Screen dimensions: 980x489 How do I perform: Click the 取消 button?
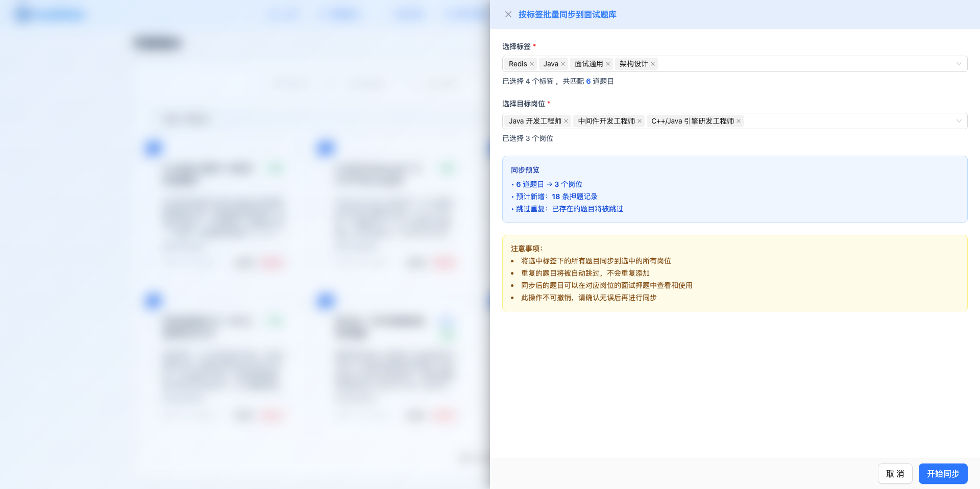pyautogui.click(x=895, y=474)
